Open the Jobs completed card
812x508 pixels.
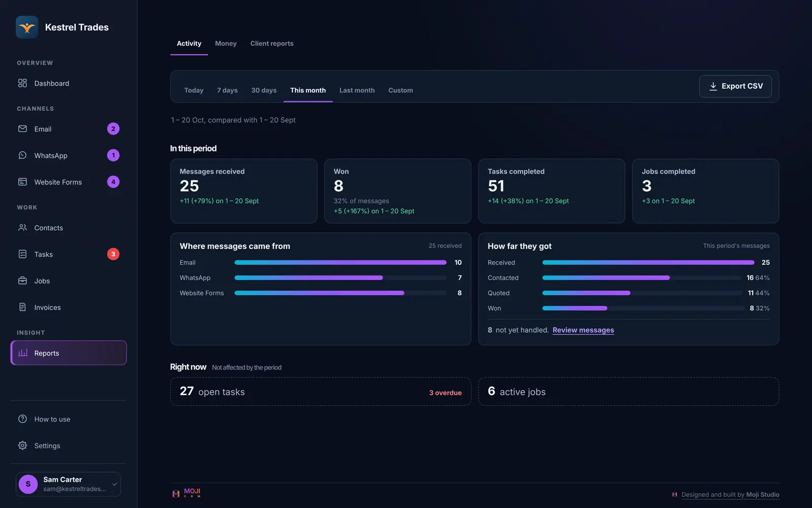[705, 191]
